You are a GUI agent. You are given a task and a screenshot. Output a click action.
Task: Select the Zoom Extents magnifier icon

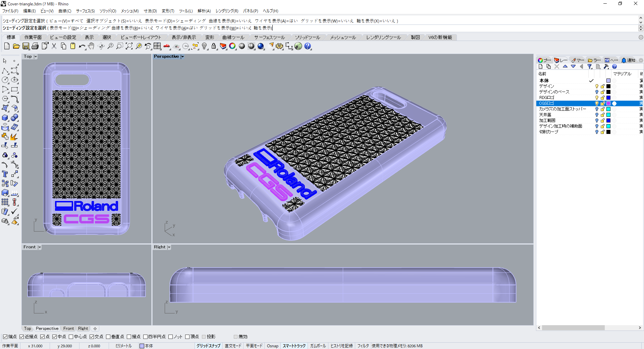pyautogui.click(x=129, y=46)
